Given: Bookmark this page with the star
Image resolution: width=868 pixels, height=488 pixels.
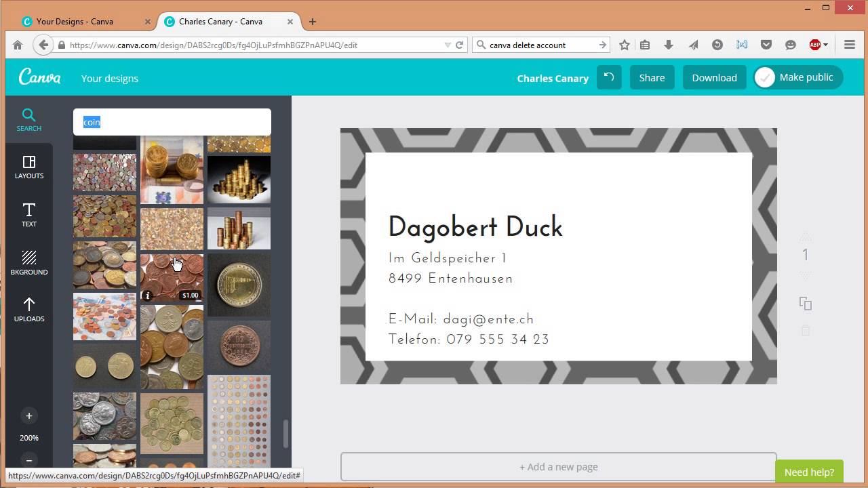Looking at the screenshot, I should [625, 45].
